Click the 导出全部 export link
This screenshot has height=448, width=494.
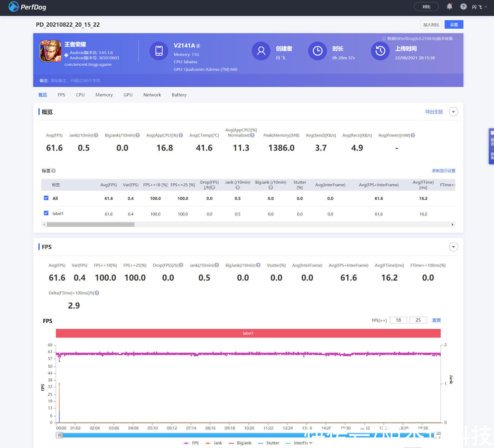(x=434, y=112)
